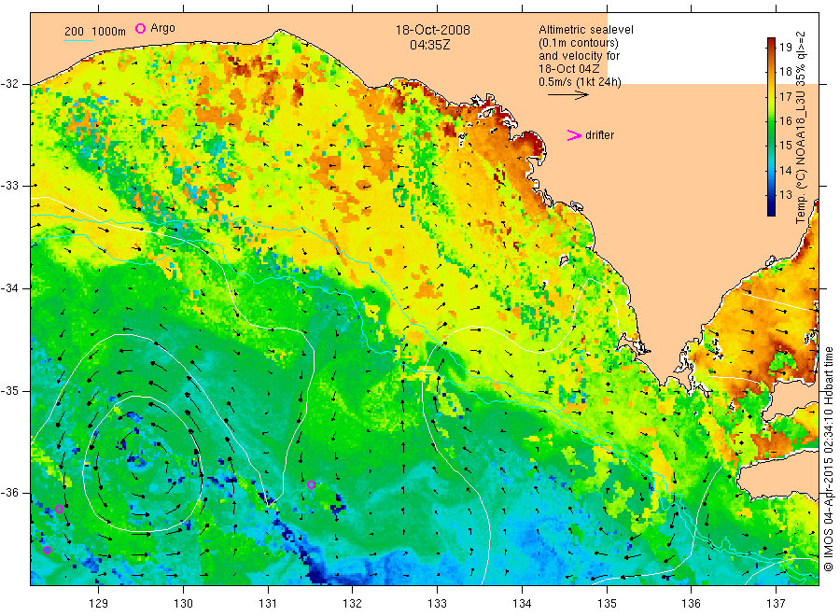This screenshot has width=840, height=616.
Task: Click the '200 1000m' depth legend text
Action: tap(95, 32)
